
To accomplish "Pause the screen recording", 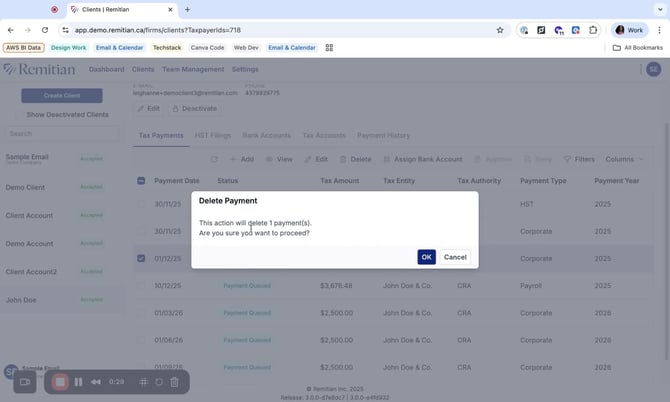I will [x=78, y=382].
